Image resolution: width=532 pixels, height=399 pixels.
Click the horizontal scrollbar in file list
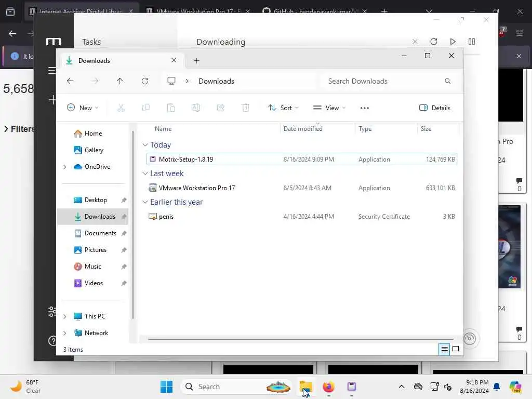coord(301,339)
